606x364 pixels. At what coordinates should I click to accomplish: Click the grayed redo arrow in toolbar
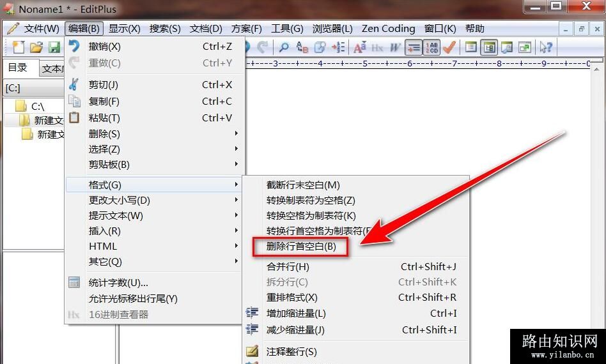(x=263, y=47)
